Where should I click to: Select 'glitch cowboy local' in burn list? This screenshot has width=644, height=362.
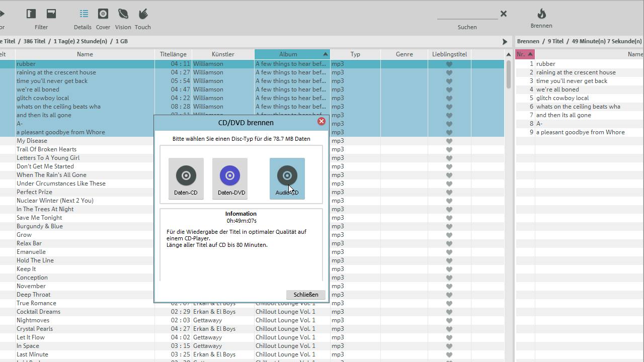click(x=562, y=98)
